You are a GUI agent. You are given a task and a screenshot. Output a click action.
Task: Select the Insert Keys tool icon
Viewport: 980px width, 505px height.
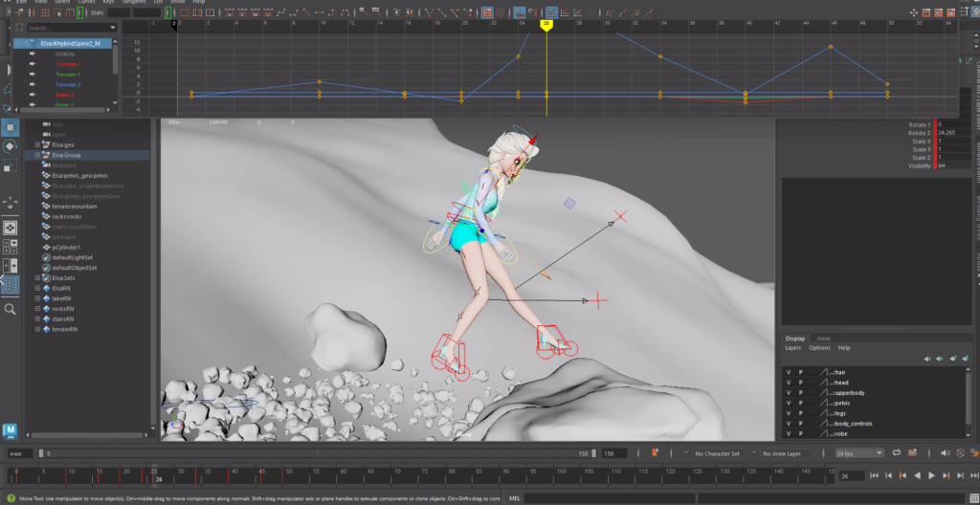tap(32, 12)
